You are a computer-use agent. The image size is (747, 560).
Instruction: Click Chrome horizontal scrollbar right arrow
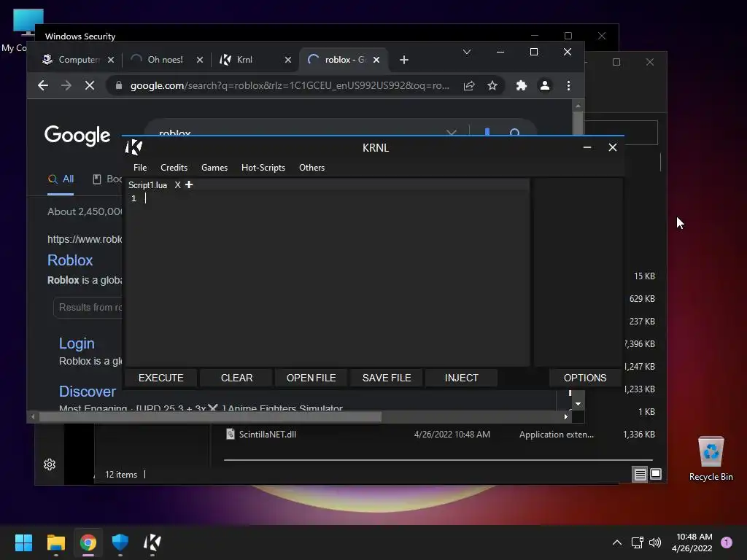pyautogui.click(x=565, y=416)
